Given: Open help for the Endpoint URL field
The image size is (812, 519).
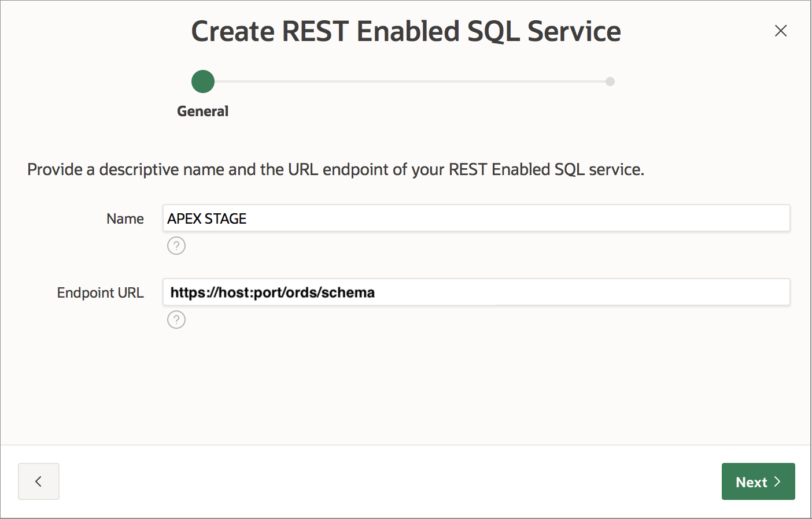Looking at the screenshot, I should 176,320.
